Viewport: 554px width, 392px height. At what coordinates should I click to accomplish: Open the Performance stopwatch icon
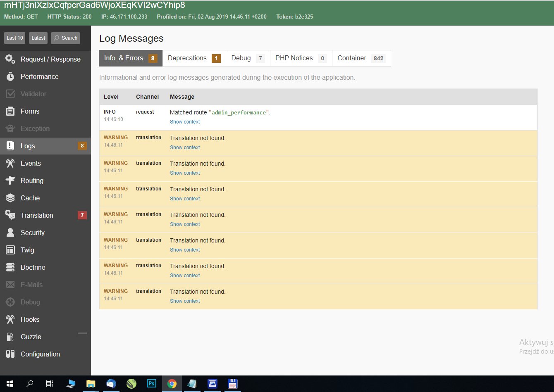pos(10,76)
